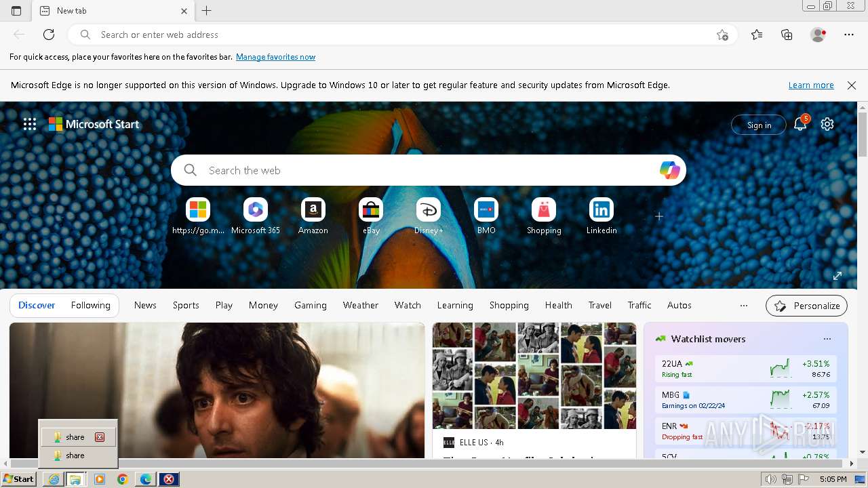Open the browser profile avatar
The width and height of the screenshot is (868, 488).
(x=818, y=35)
